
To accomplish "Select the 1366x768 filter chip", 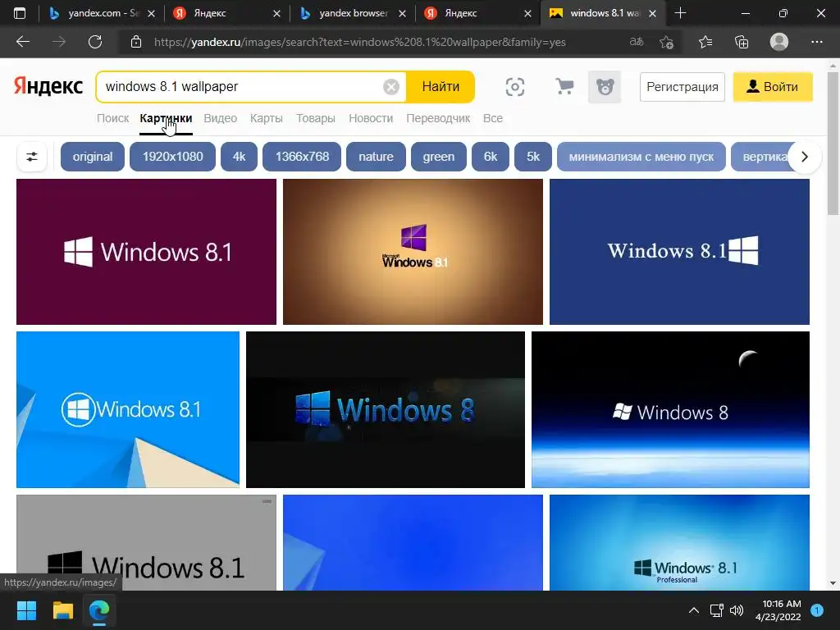I will click(x=302, y=157).
